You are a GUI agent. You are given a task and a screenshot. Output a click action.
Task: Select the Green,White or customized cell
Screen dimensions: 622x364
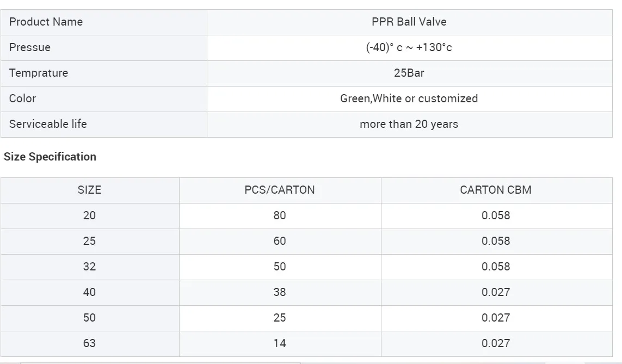coord(409,99)
